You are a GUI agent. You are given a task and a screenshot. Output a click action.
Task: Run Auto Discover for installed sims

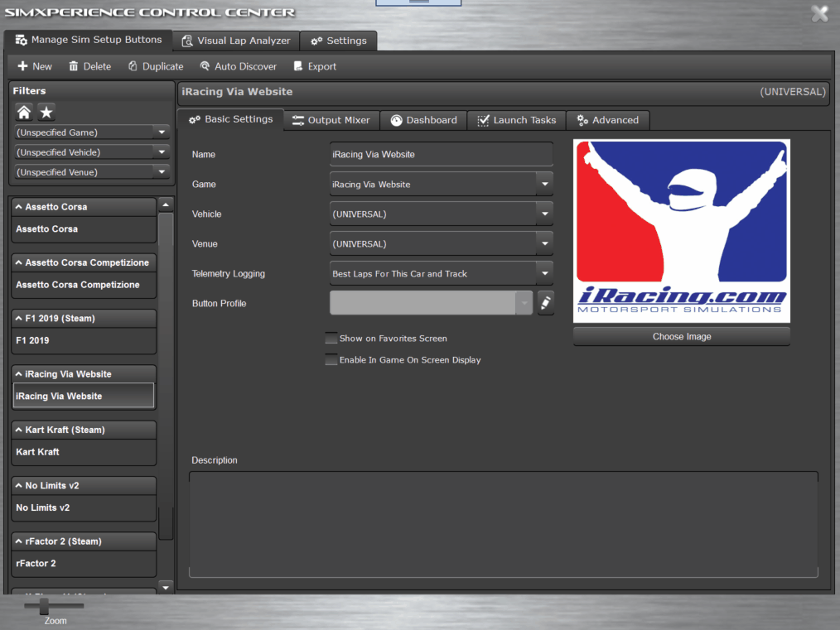tap(239, 66)
